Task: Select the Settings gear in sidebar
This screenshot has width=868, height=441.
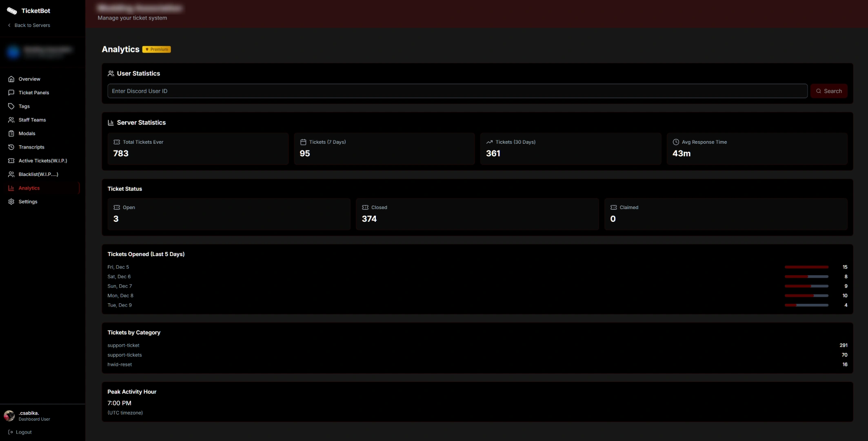Action: click(x=28, y=201)
